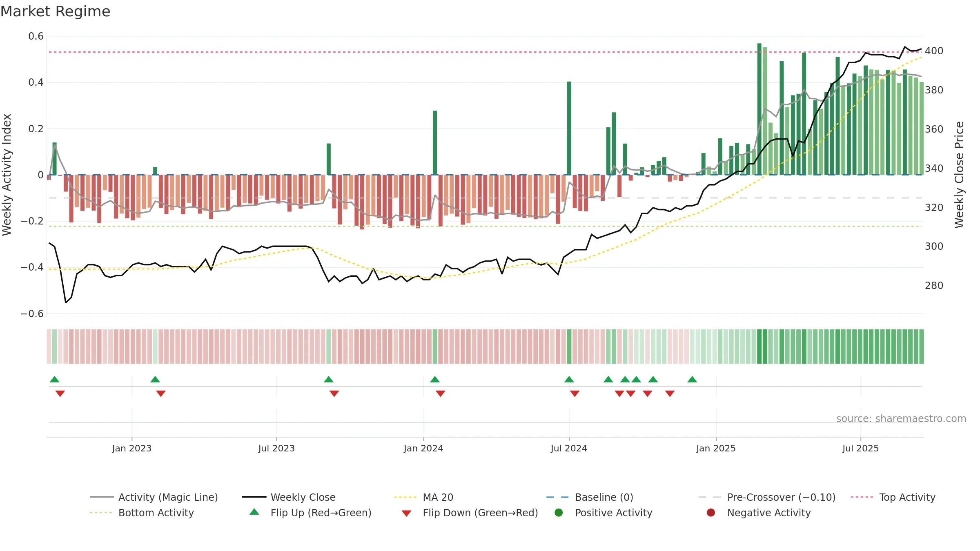
Task: Click the Flip Down triangle just after Jul 2024
Action: [x=575, y=393]
